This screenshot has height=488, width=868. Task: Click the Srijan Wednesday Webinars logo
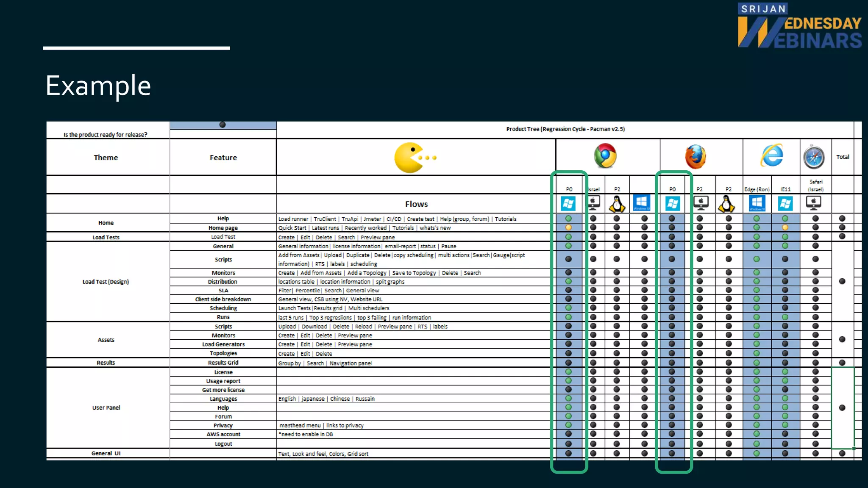click(x=799, y=26)
